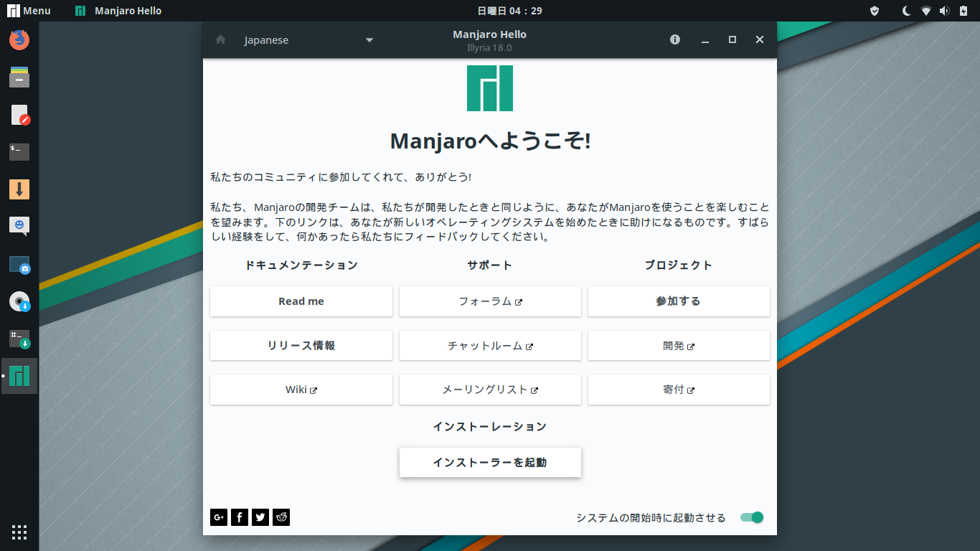Open the Manjaro Hello app menu

118,11
